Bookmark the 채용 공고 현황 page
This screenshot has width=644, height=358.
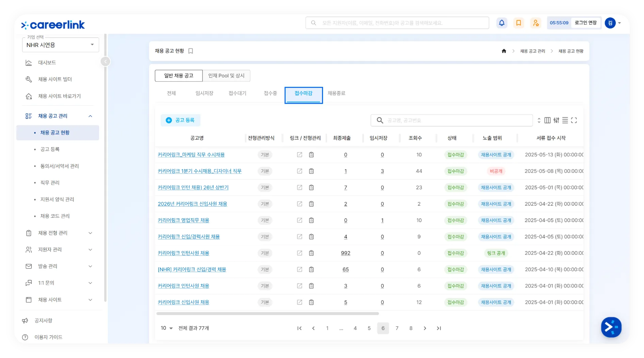pos(191,51)
